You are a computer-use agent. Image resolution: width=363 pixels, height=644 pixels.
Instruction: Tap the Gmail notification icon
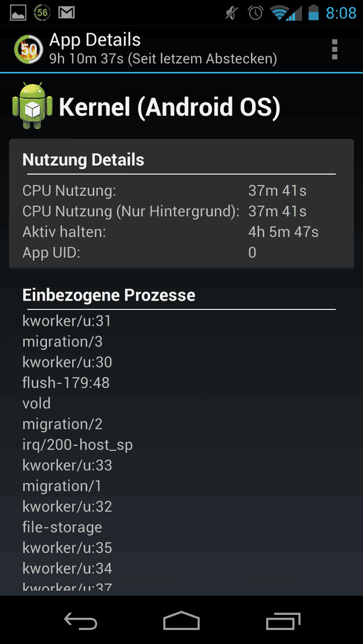point(66,13)
